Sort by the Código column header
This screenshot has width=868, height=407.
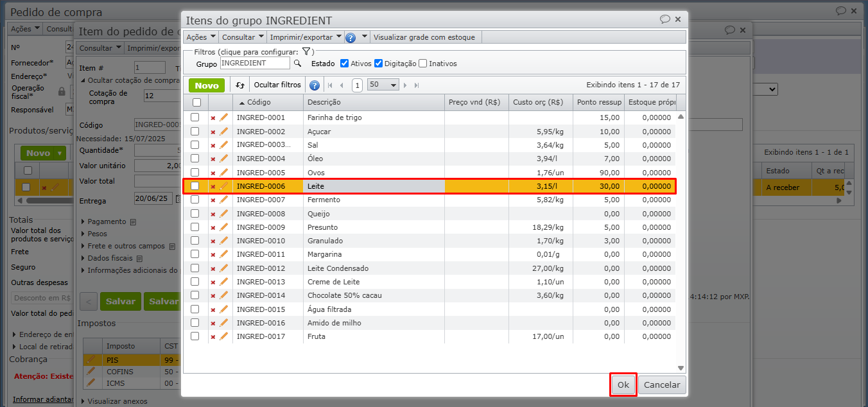coord(259,102)
